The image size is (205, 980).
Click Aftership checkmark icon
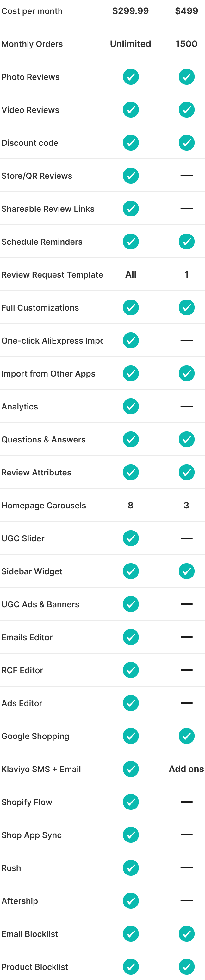(131, 901)
